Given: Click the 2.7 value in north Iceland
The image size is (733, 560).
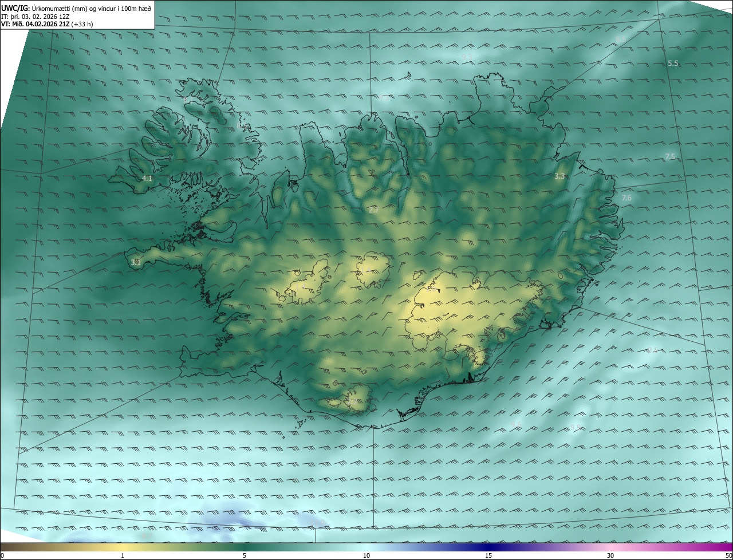Looking at the screenshot, I should (x=374, y=210).
